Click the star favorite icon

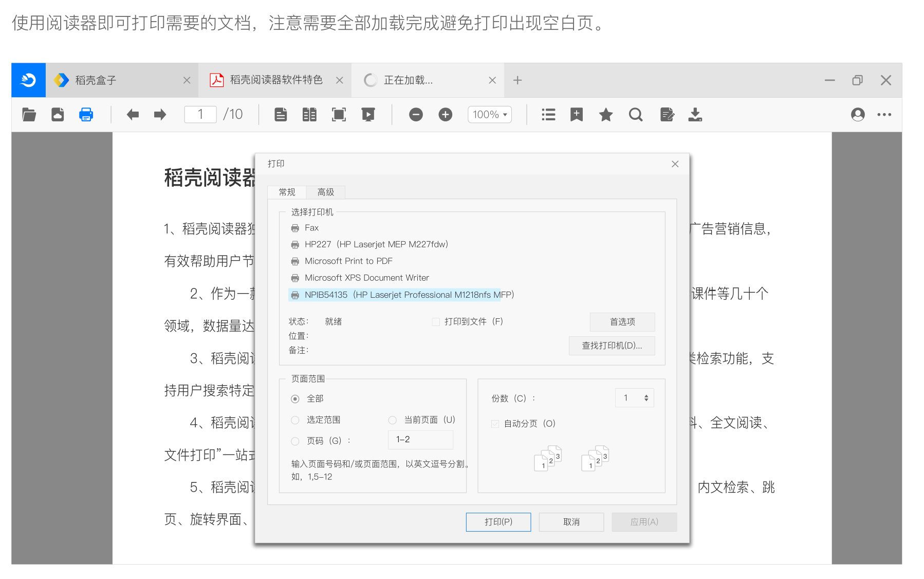coord(606,114)
